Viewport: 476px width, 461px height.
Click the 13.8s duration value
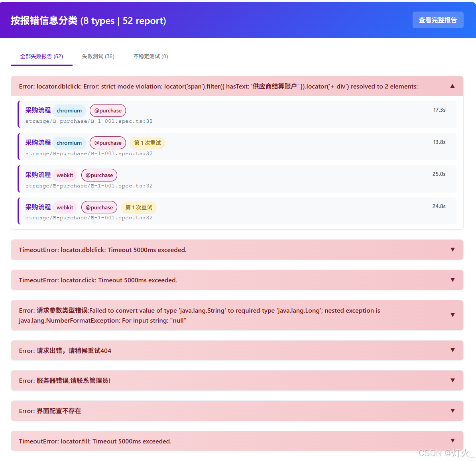click(439, 142)
